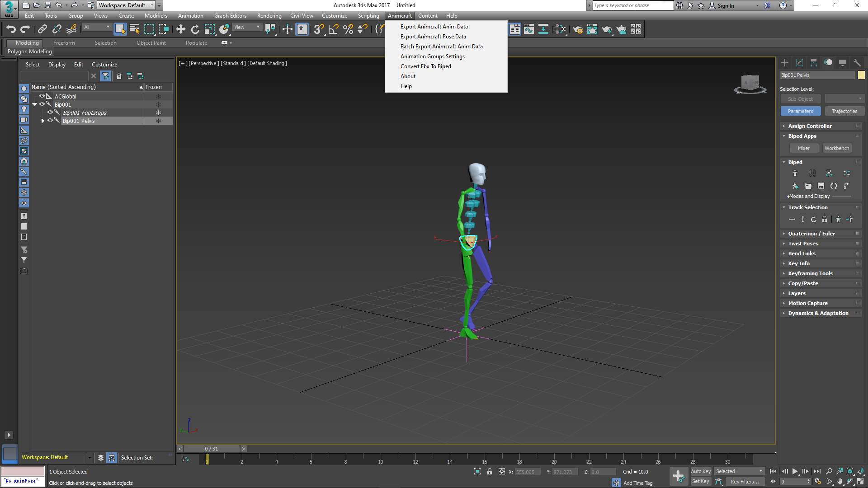The width and height of the screenshot is (868, 488).
Task: Toggle the Set Key mode
Action: pyautogui.click(x=701, y=482)
